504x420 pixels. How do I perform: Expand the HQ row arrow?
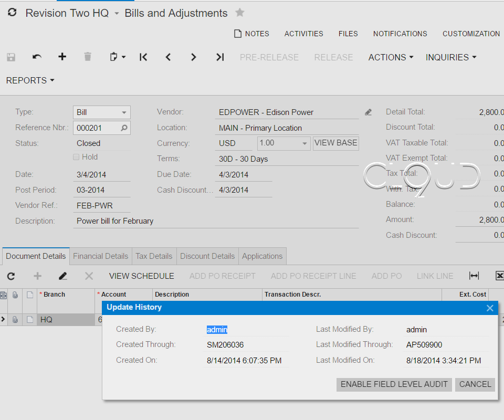coord(3,319)
